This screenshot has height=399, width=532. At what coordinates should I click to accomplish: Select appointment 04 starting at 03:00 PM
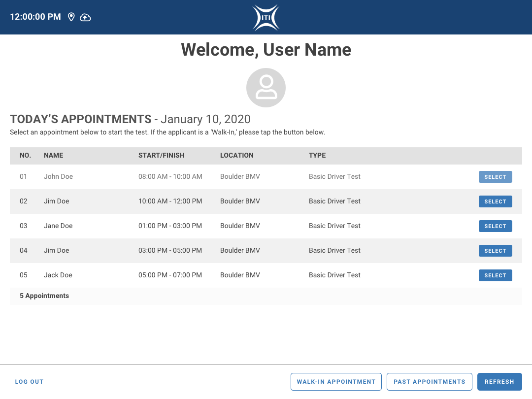tap(495, 251)
